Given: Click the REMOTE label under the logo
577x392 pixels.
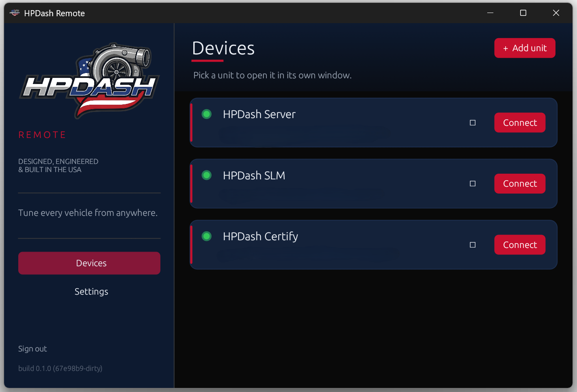Looking at the screenshot, I should point(42,135).
